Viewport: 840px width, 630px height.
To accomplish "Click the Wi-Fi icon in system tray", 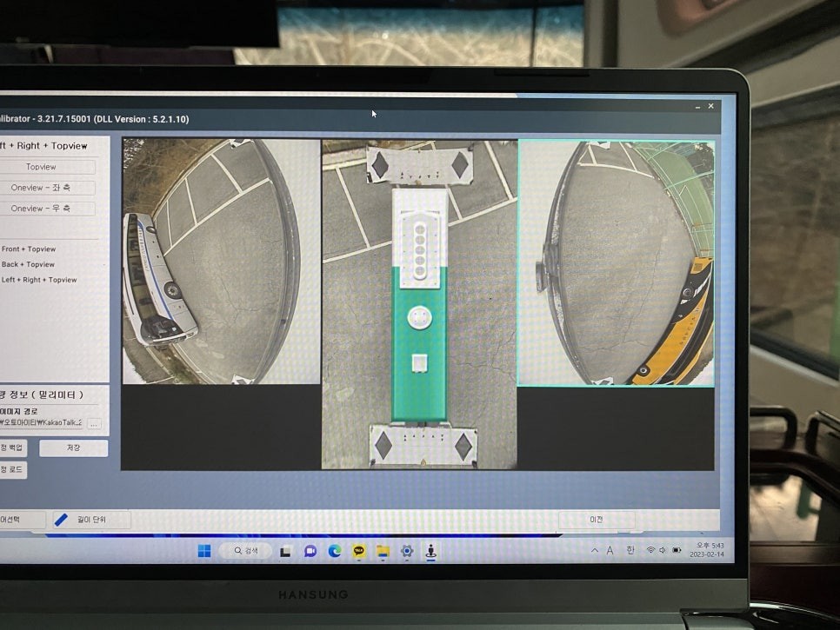I will 650,550.
